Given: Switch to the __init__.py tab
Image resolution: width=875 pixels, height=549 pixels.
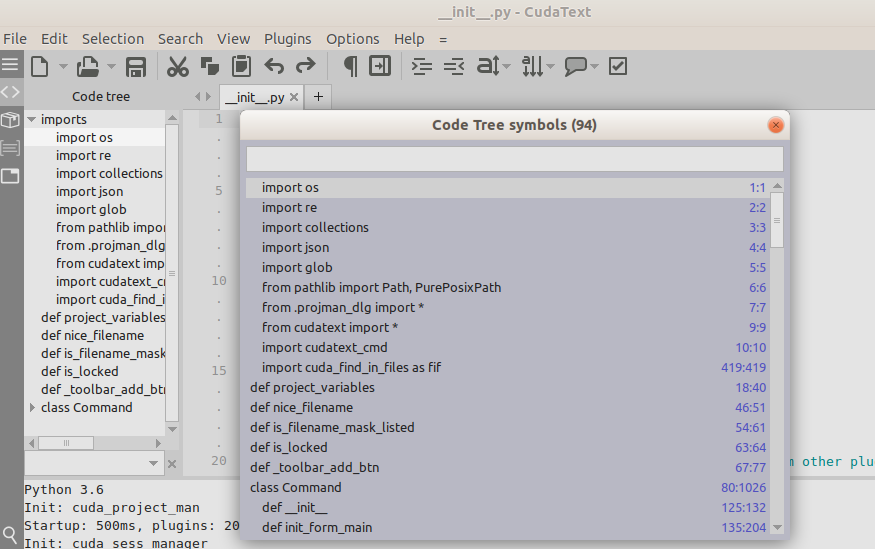Looking at the screenshot, I should click(x=254, y=97).
